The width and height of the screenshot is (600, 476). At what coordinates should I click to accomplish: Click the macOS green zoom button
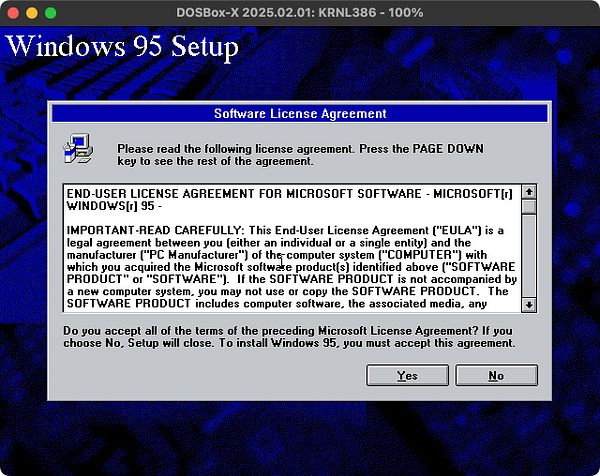click(x=51, y=13)
